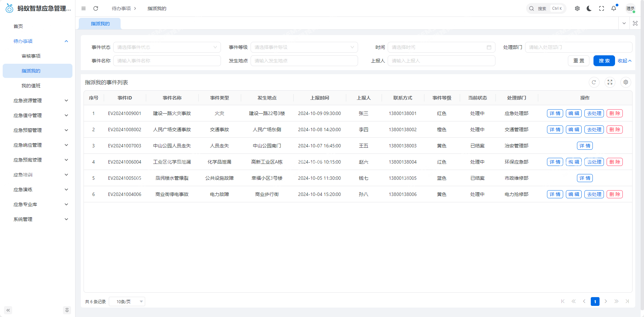Open the 事件状态 dropdown
This screenshot has height=317, width=644.
167,47
